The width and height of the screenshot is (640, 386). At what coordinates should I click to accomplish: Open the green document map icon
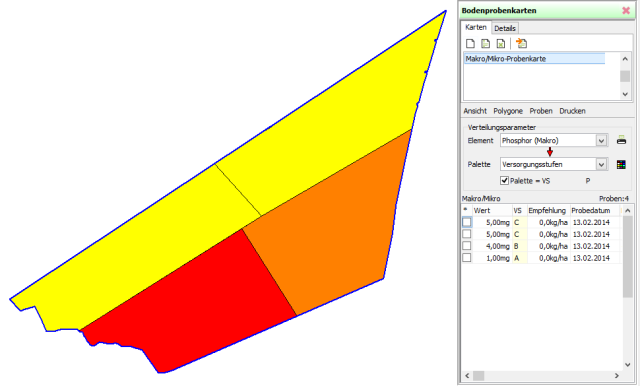(x=485, y=43)
